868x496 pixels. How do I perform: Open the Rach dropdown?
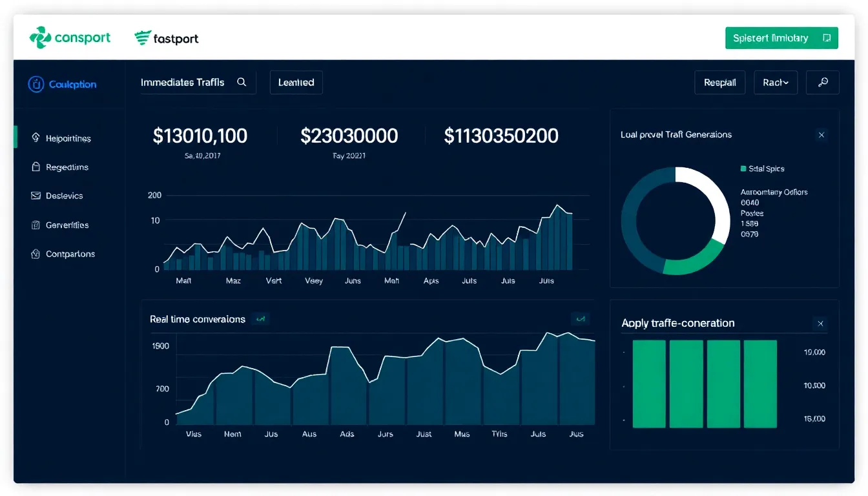coord(775,83)
